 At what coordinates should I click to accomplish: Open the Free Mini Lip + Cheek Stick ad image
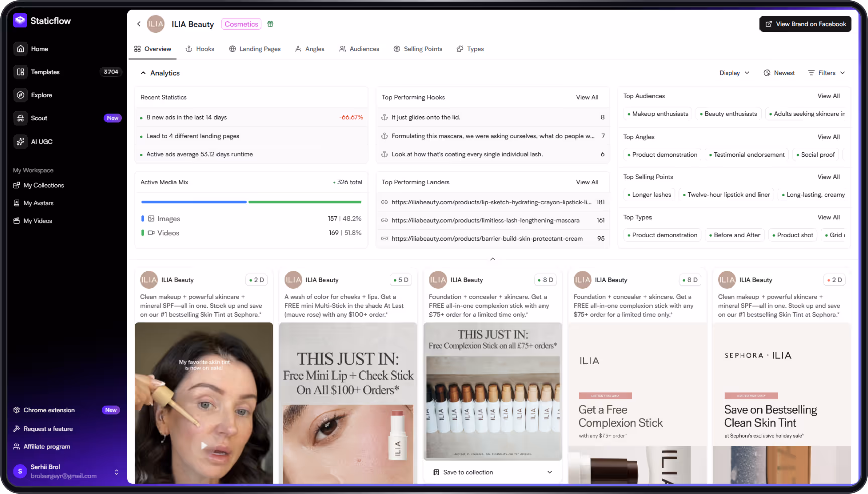pos(348,403)
